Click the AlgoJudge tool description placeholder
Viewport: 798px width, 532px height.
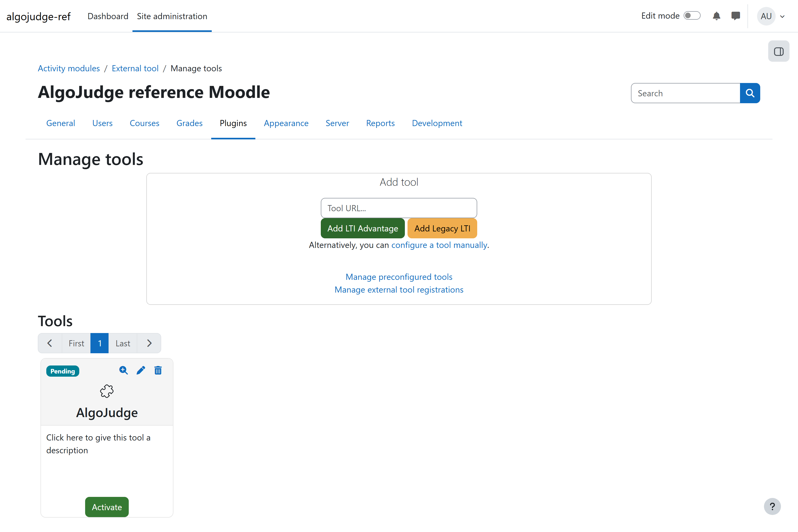pos(98,444)
